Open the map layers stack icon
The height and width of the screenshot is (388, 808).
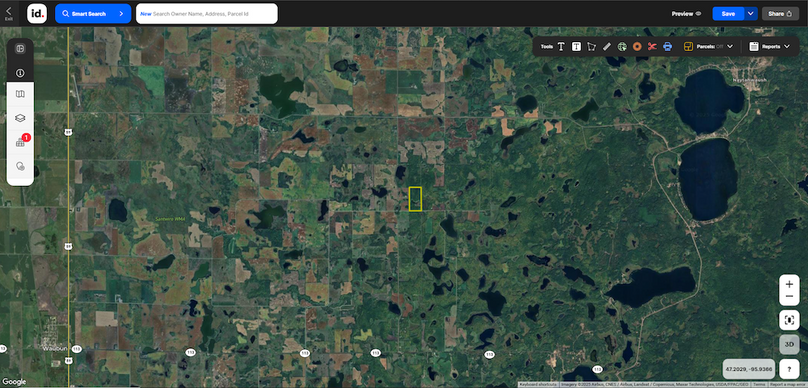20,118
